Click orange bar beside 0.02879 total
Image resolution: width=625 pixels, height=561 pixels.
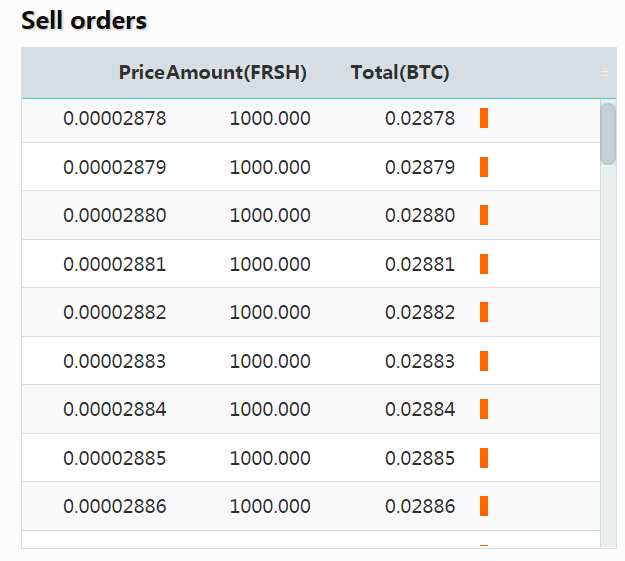[x=484, y=167]
